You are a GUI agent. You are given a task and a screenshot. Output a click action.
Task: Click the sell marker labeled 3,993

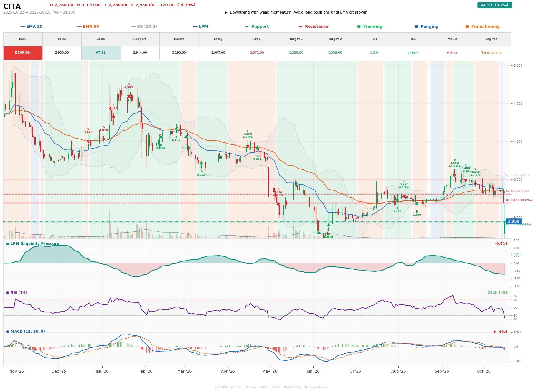tap(88, 142)
